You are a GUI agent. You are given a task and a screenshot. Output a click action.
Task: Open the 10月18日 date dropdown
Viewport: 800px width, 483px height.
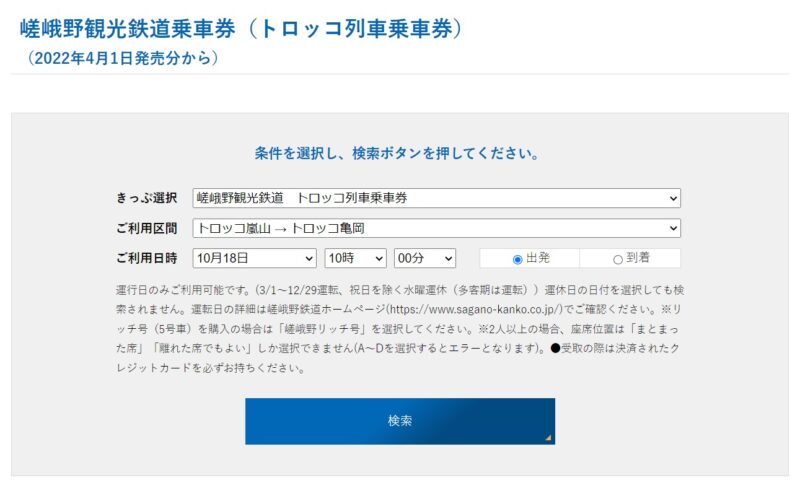(255, 258)
